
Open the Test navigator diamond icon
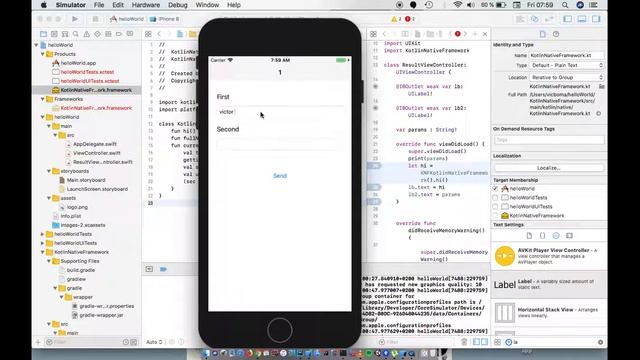point(97,34)
